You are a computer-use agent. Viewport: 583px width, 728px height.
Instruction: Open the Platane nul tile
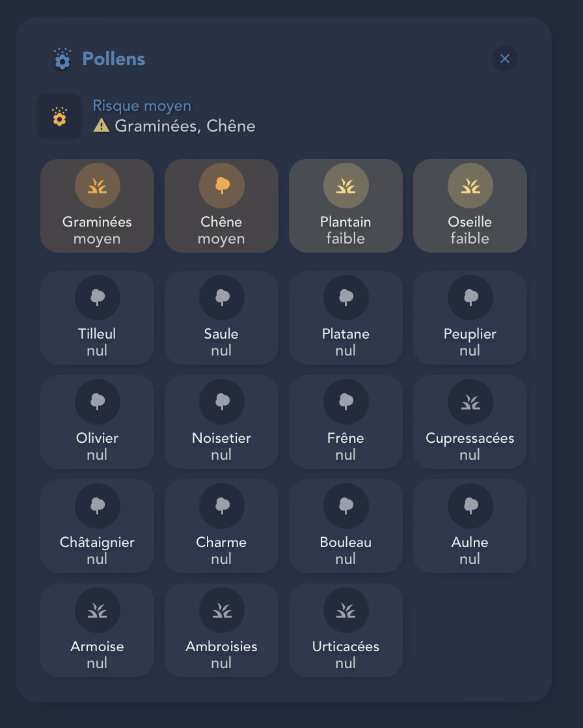pos(346,318)
